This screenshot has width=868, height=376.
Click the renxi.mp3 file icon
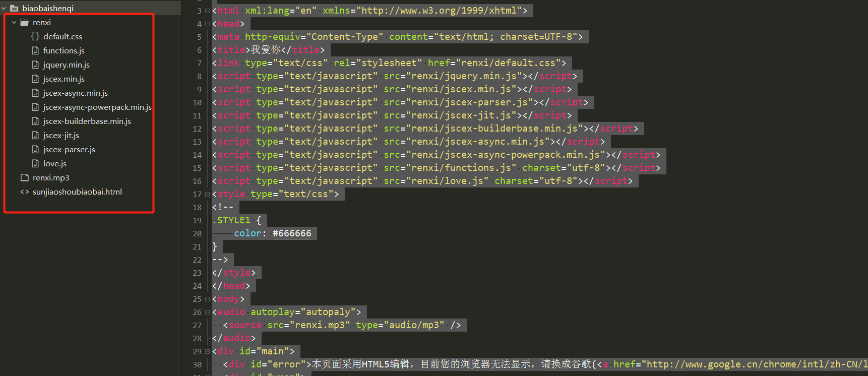pyautogui.click(x=25, y=177)
